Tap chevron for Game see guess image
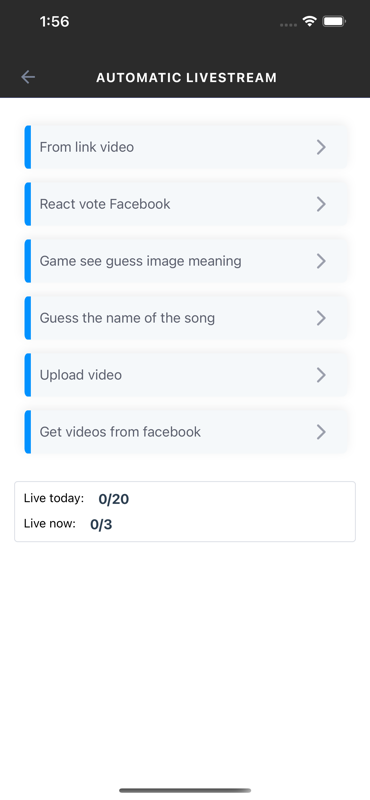 click(x=321, y=261)
